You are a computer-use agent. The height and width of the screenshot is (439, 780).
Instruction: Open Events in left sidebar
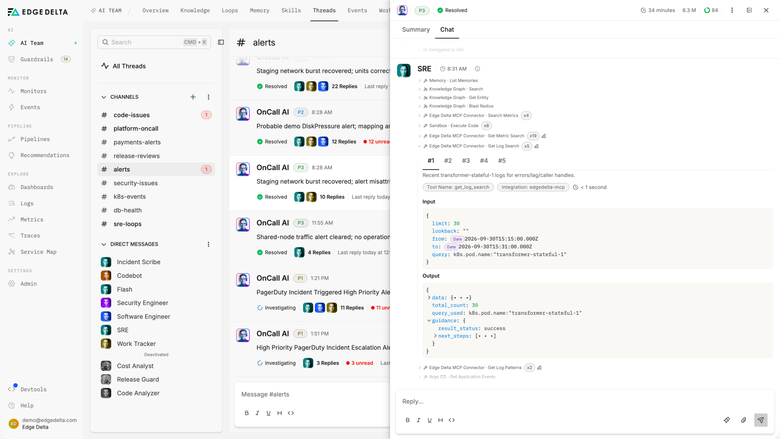(30, 107)
